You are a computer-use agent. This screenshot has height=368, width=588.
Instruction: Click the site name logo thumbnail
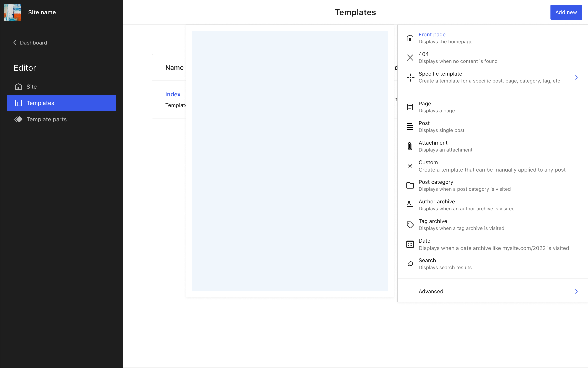13,12
